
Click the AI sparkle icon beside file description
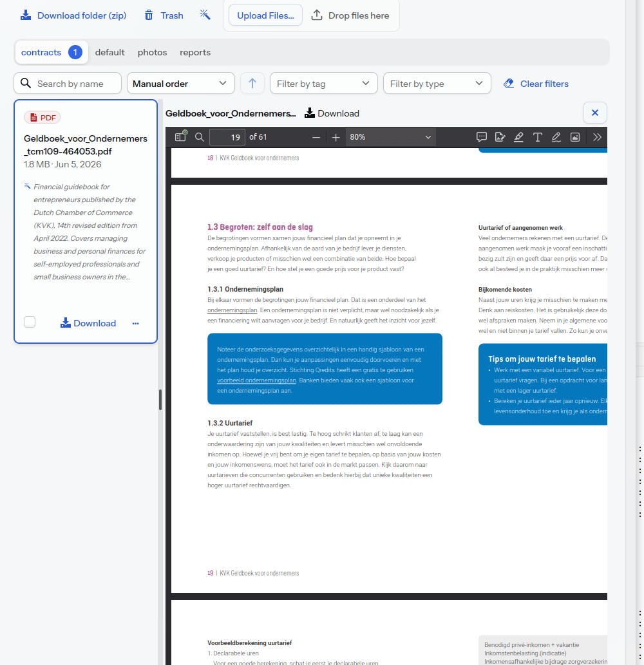point(27,186)
